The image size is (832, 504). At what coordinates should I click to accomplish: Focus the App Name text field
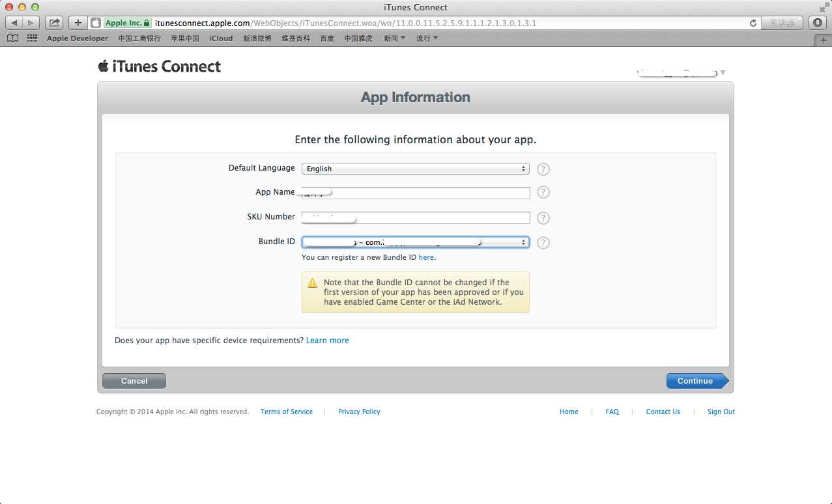416,193
